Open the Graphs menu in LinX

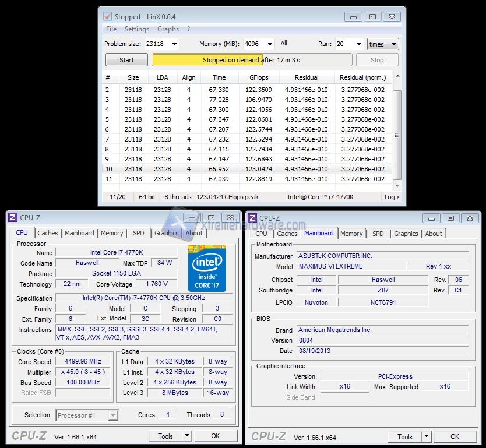point(168,29)
